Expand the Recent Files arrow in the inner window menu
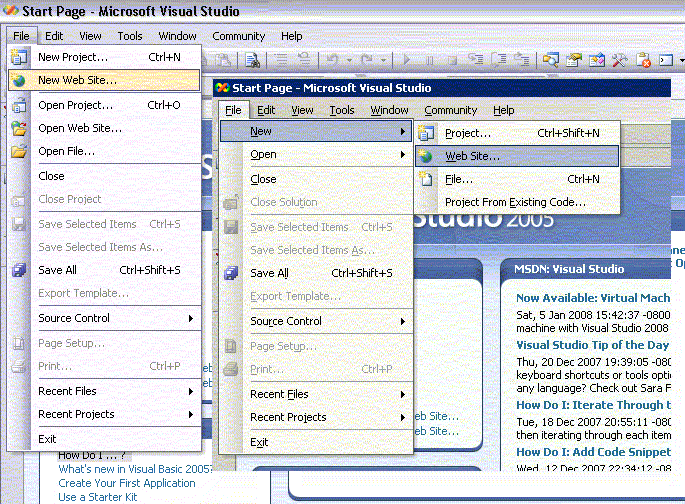The width and height of the screenshot is (685, 504). point(403,394)
